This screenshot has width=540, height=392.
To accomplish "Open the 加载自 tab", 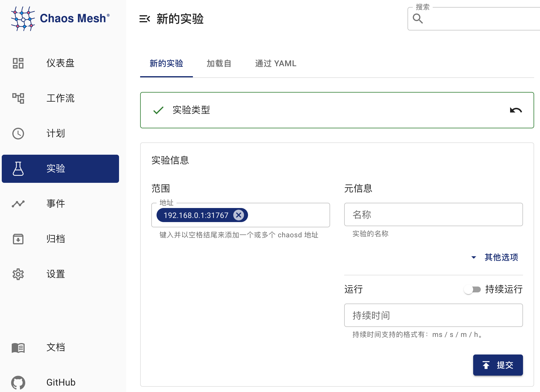I will [x=219, y=63].
